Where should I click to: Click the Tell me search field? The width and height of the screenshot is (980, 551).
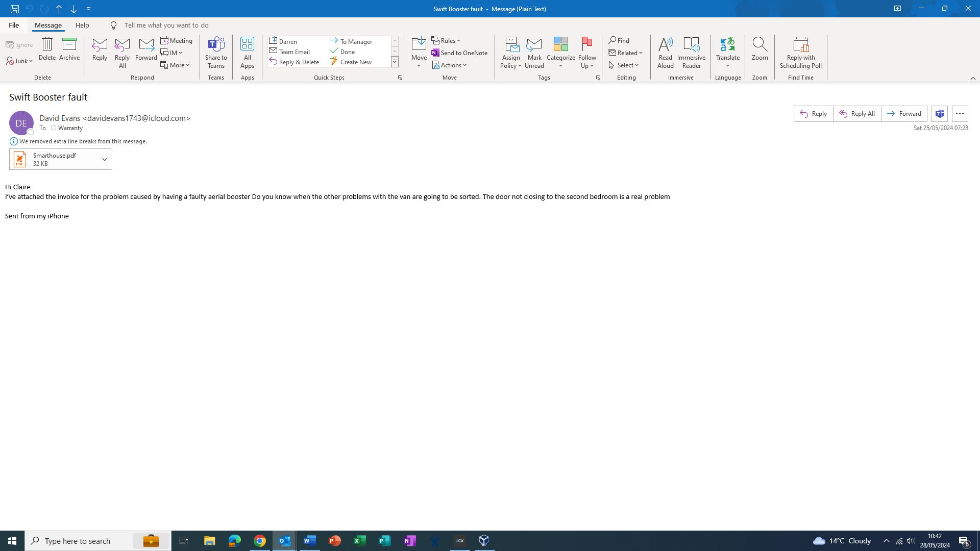click(x=166, y=25)
